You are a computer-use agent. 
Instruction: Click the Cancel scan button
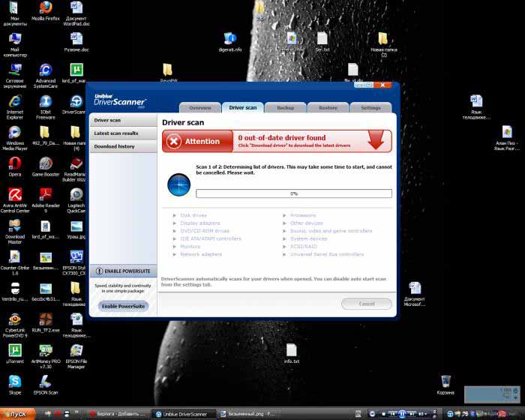pos(367,304)
